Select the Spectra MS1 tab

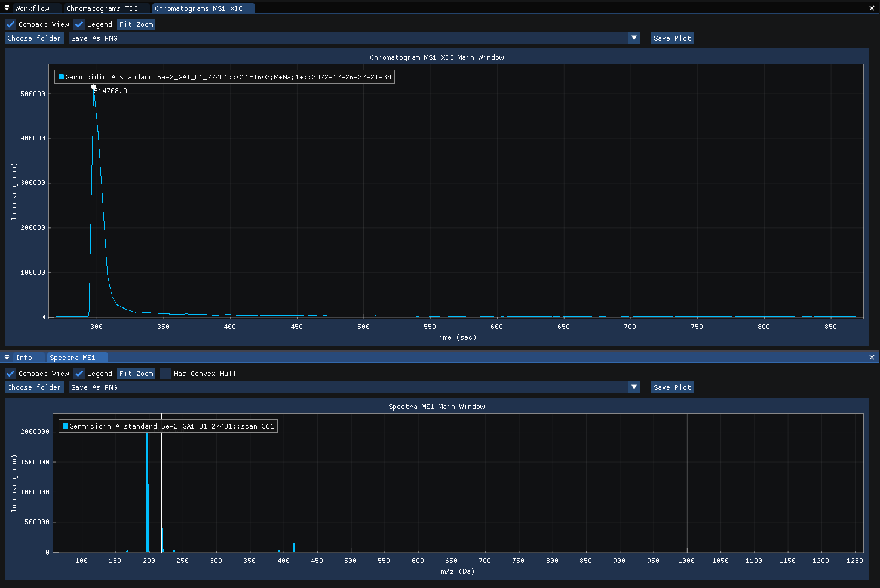(x=78, y=358)
